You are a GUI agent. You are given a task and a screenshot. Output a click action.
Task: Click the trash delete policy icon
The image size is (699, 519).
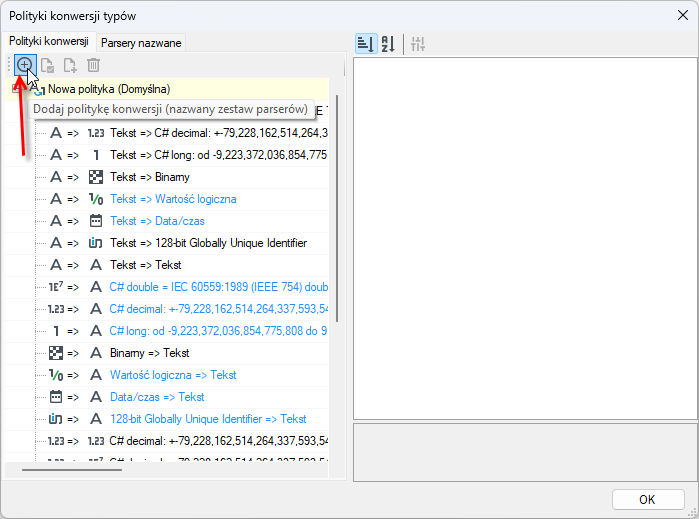[93, 66]
